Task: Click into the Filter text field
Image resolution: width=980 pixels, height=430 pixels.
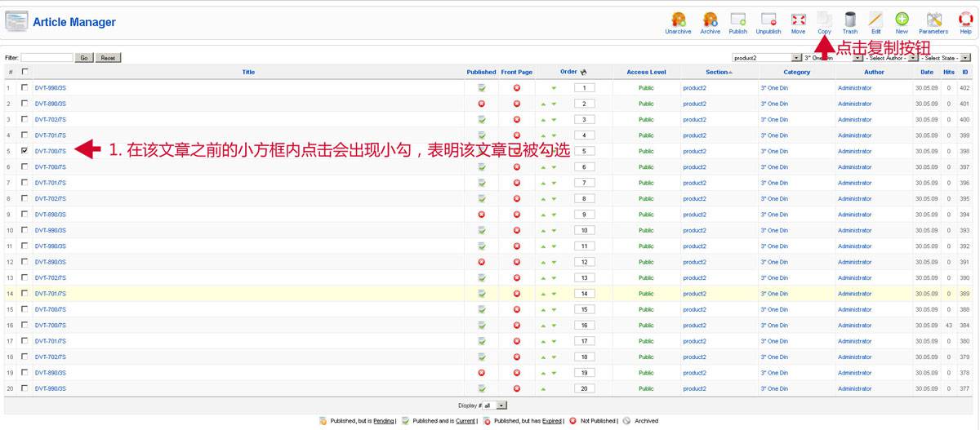Action: click(x=47, y=58)
